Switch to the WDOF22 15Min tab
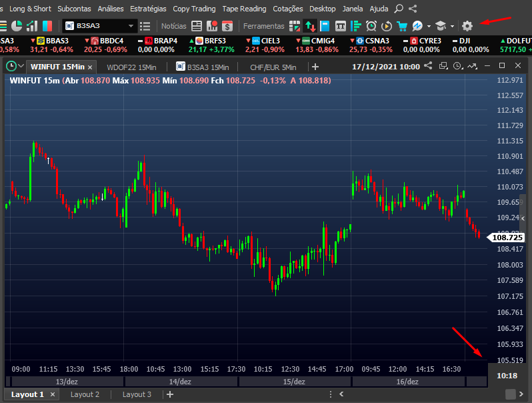Image resolution: width=532 pixels, height=403 pixels. click(x=131, y=67)
